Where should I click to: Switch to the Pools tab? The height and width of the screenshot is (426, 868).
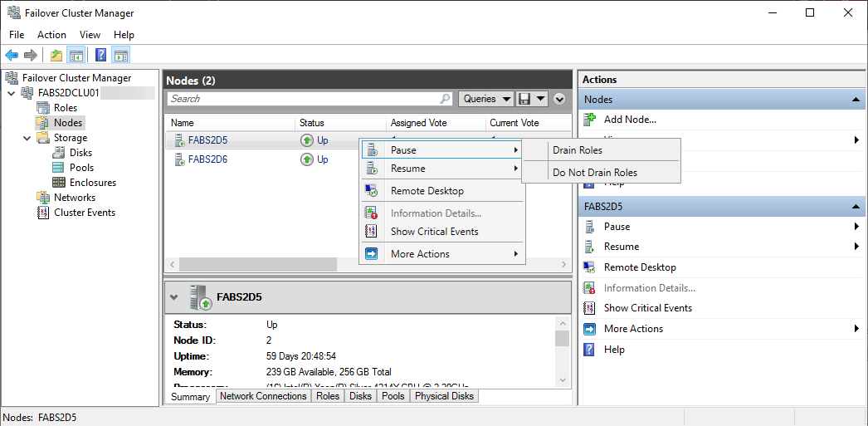[393, 396]
